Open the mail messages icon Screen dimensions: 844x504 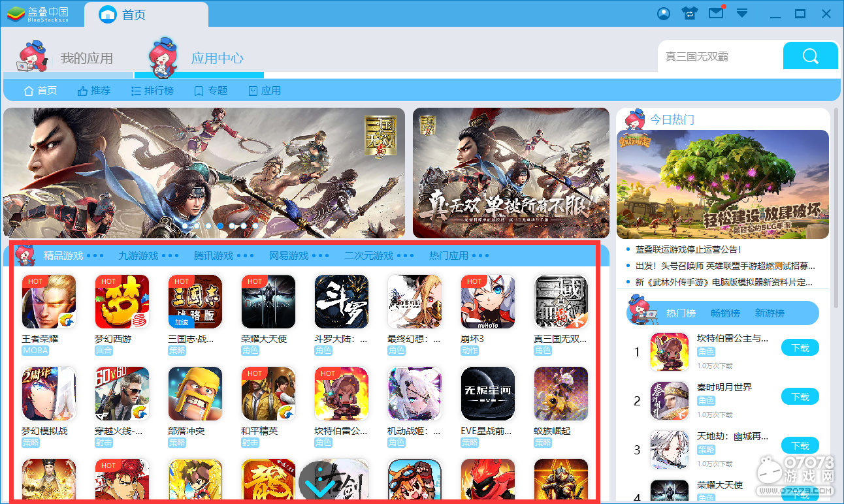717,12
